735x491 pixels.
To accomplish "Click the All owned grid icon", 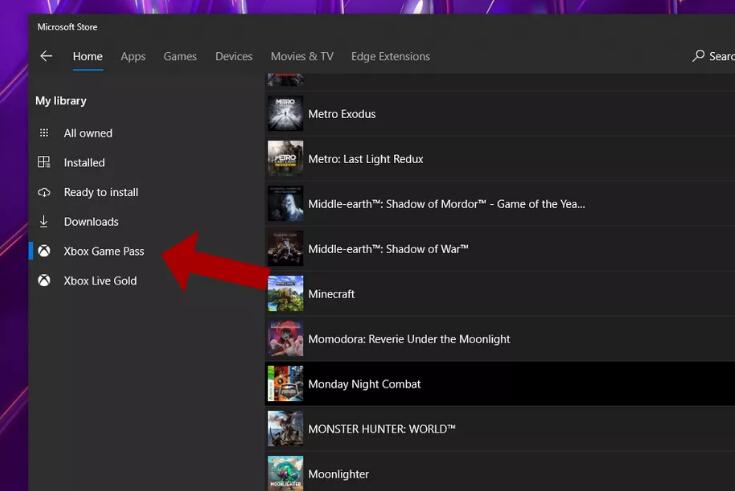I will tap(44, 133).
